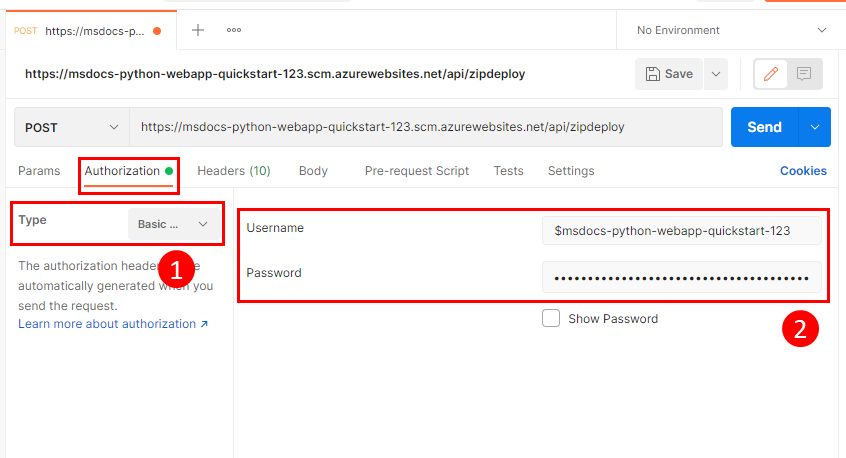The height and width of the screenshot is (458, 846).
Task: Switch to the Body tab
Action: (x=313, y=171)
